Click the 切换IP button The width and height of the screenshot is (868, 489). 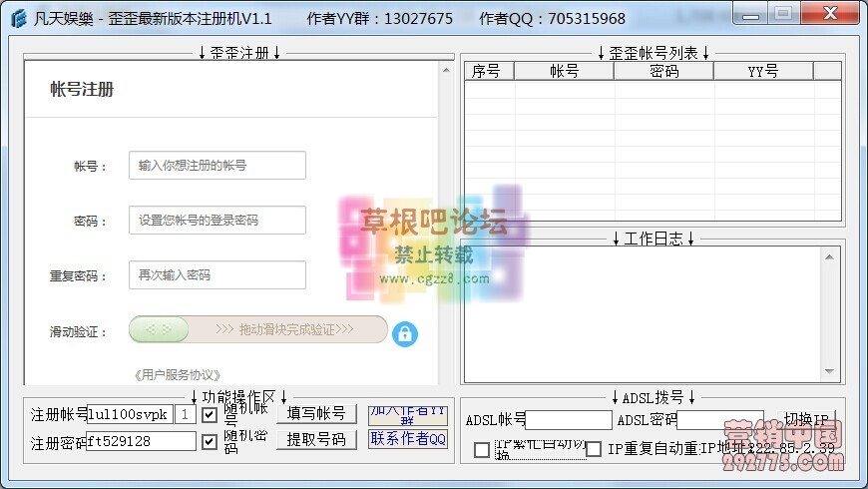[806, 420]
